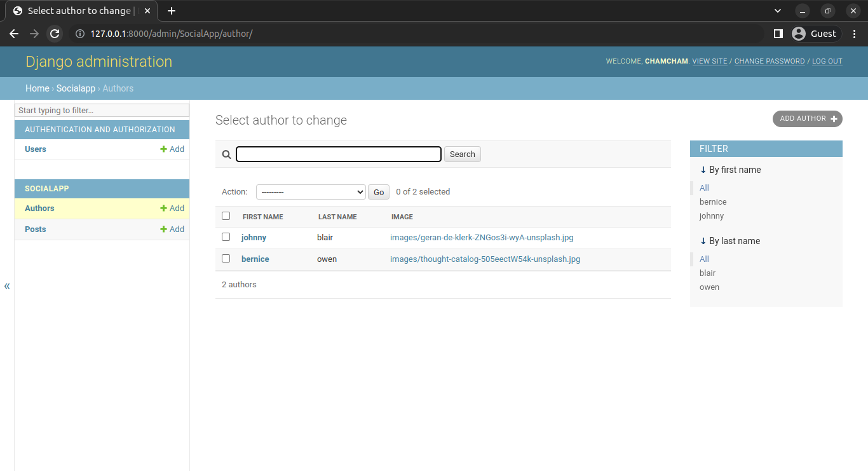Open the geran-de-klerk image link
Image resolution: width=868 pixels, height=471 pixels.
482,238
